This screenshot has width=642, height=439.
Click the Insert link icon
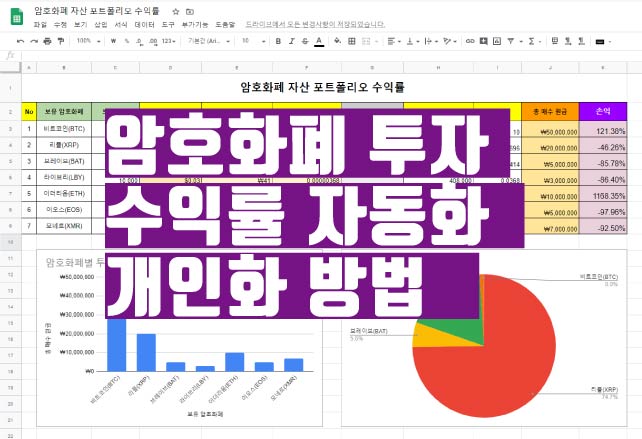pyautogui.click(x=470, y=41)
